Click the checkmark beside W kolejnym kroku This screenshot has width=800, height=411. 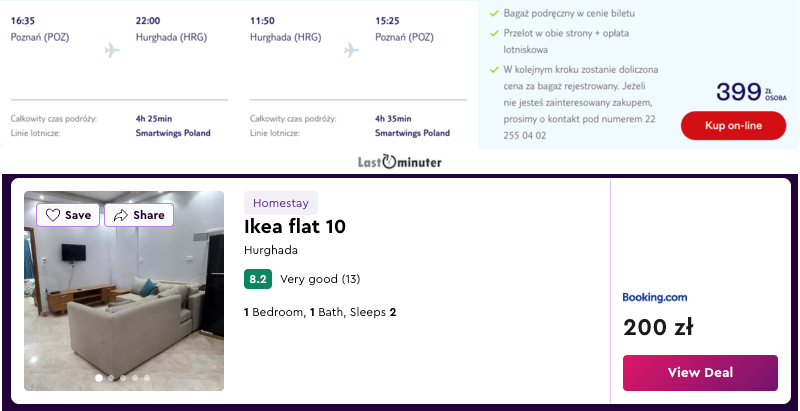point(495,70)
